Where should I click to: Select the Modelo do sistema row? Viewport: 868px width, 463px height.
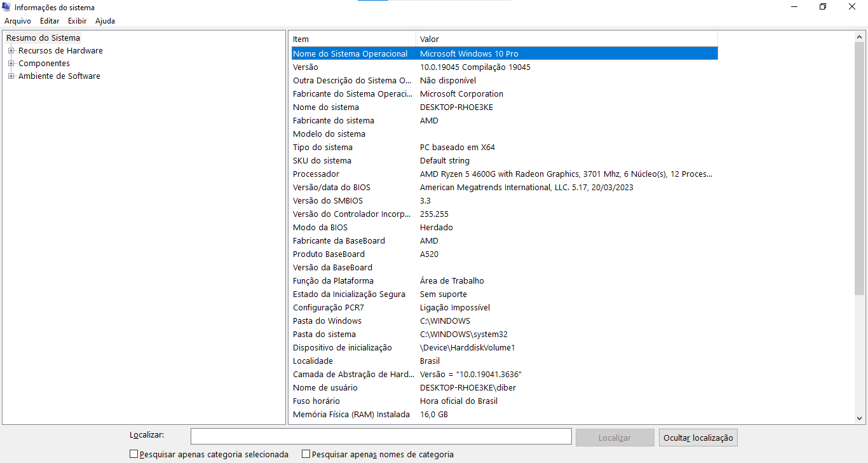click(504, 134)
